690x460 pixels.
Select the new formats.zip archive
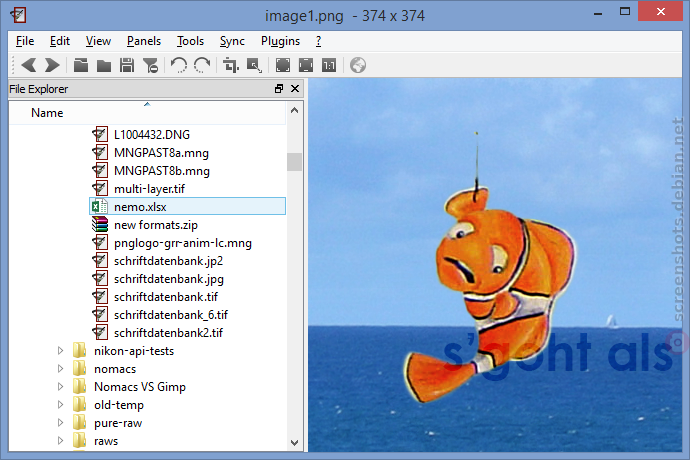pos(156,224)
